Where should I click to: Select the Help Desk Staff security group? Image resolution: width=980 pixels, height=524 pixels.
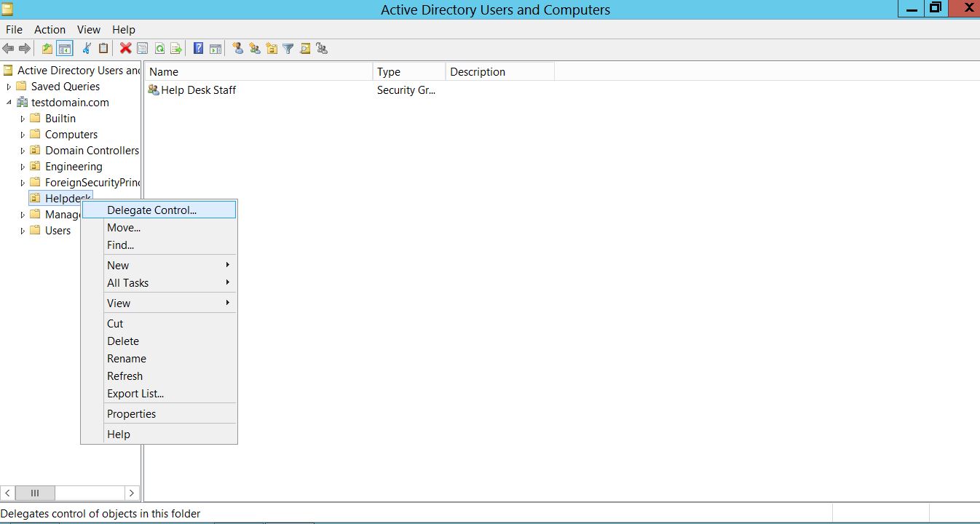click(x=198, y=90)
